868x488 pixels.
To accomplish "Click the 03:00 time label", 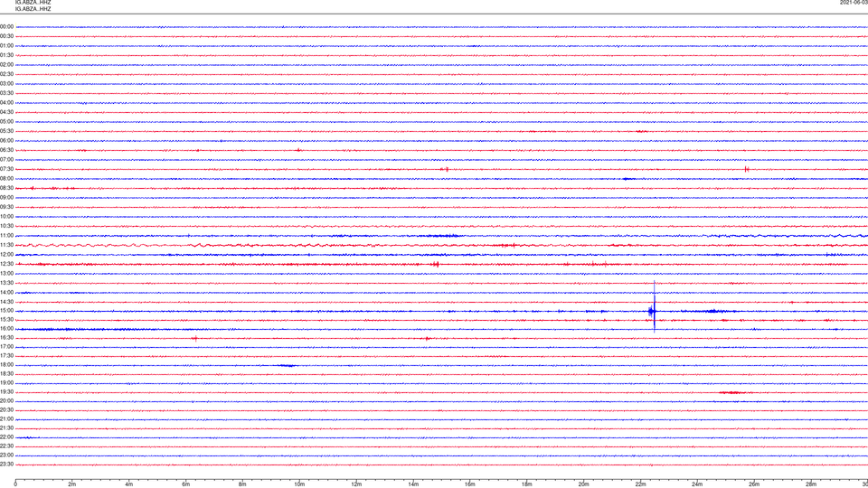I will click(x=6, y=83).
